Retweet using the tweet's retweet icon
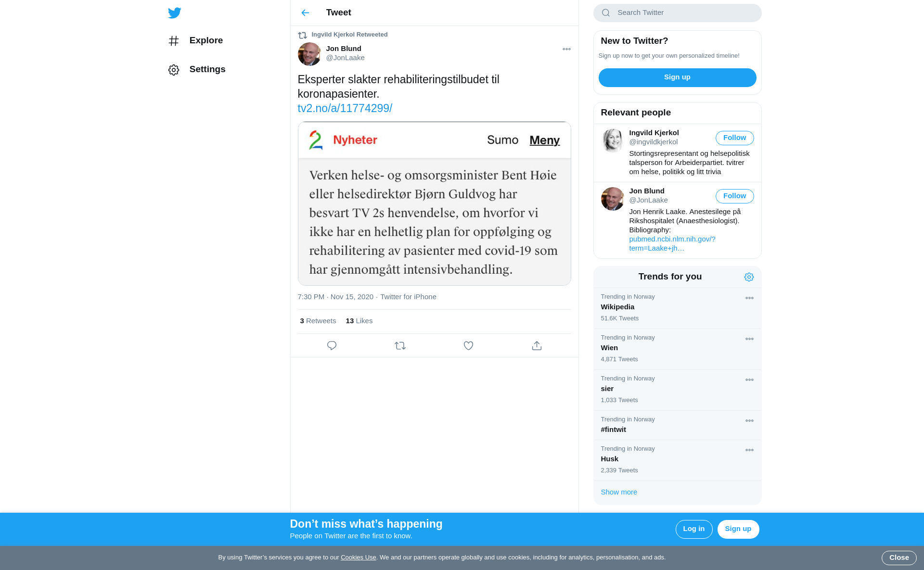 click(x=400, y=345)
